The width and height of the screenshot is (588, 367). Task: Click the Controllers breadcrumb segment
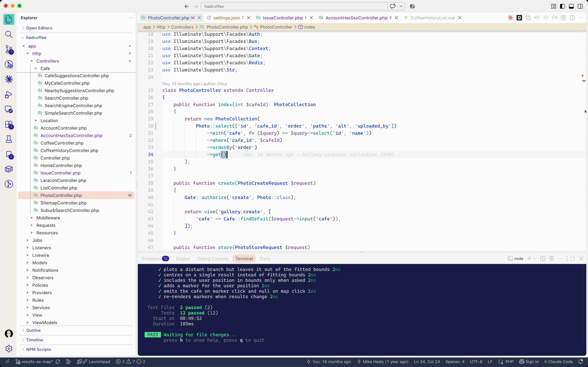point(182,27)
